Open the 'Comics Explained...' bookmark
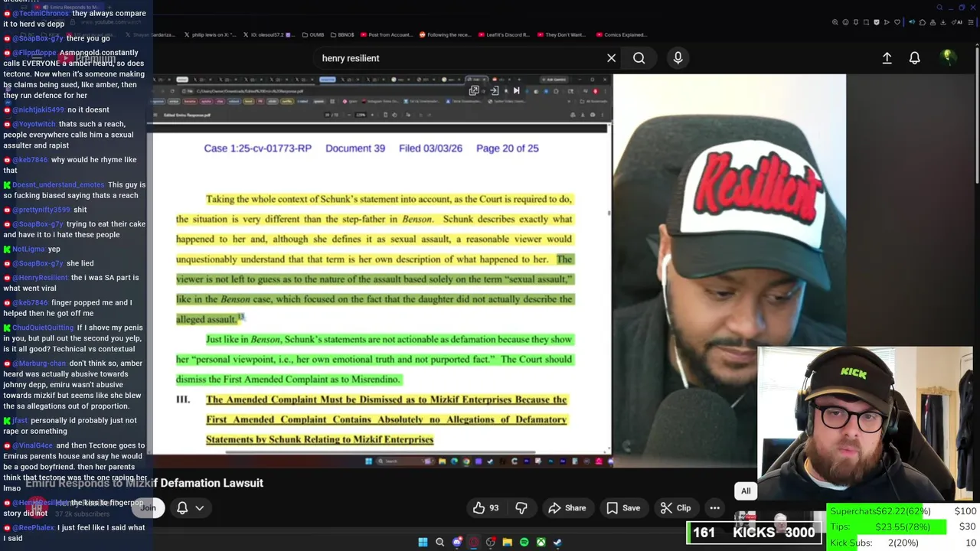The image size is (980, 551). pyautogui.click(x=620, y=34)
